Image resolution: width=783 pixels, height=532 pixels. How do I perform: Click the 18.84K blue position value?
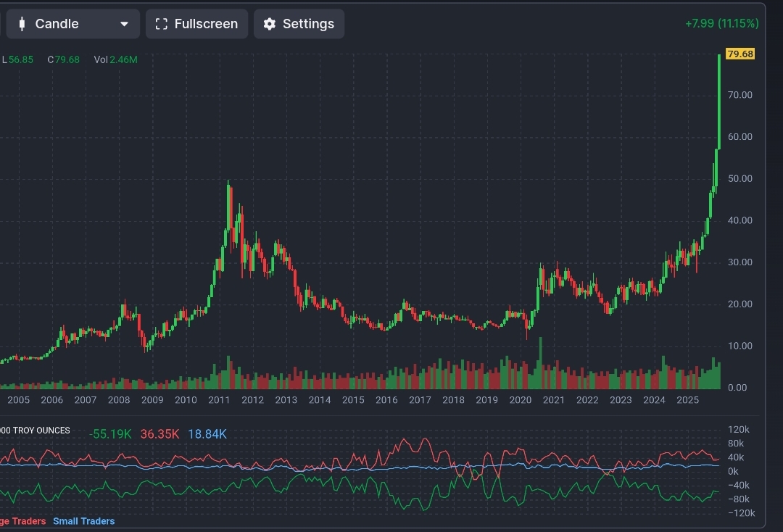[207, 434]
